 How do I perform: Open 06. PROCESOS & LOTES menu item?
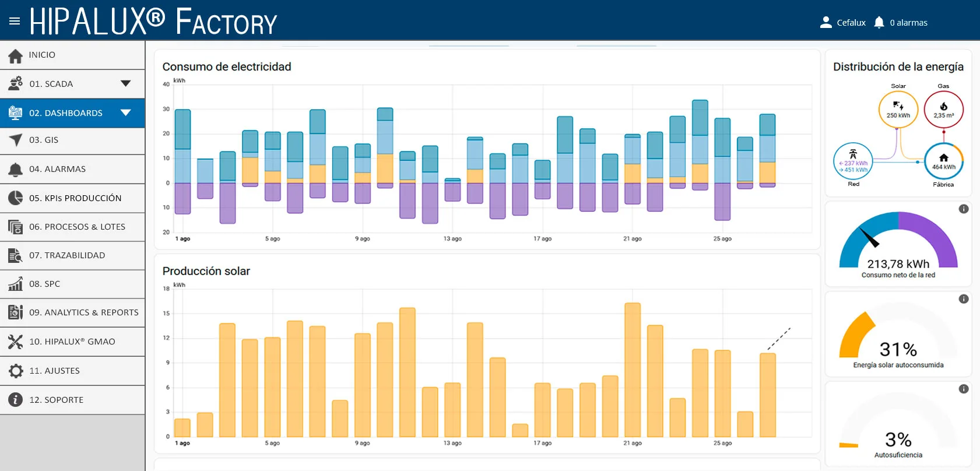point(72,227)
